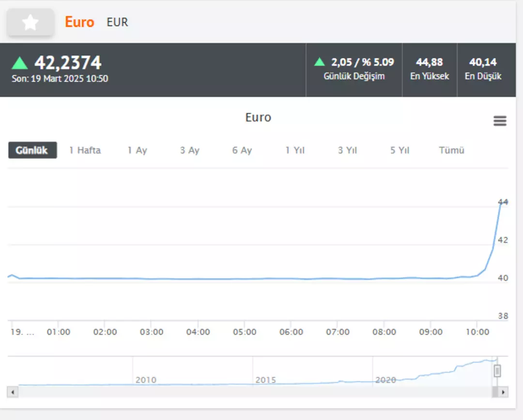The image size is (523, 420).
Task: Click the 40,14 lowest value
Action: [483, 62]
